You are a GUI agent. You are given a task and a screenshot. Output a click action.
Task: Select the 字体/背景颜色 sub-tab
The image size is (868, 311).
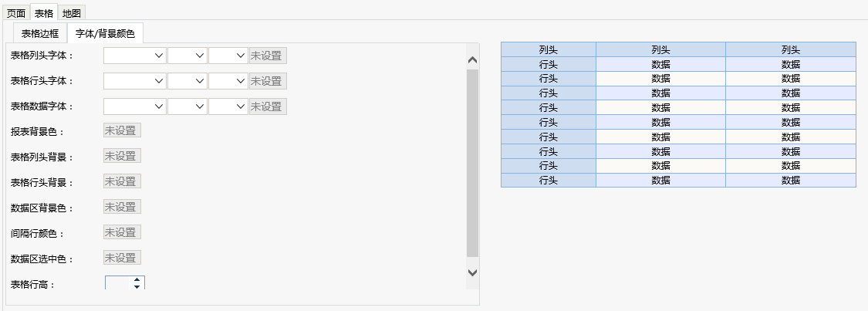click(105, 33)
